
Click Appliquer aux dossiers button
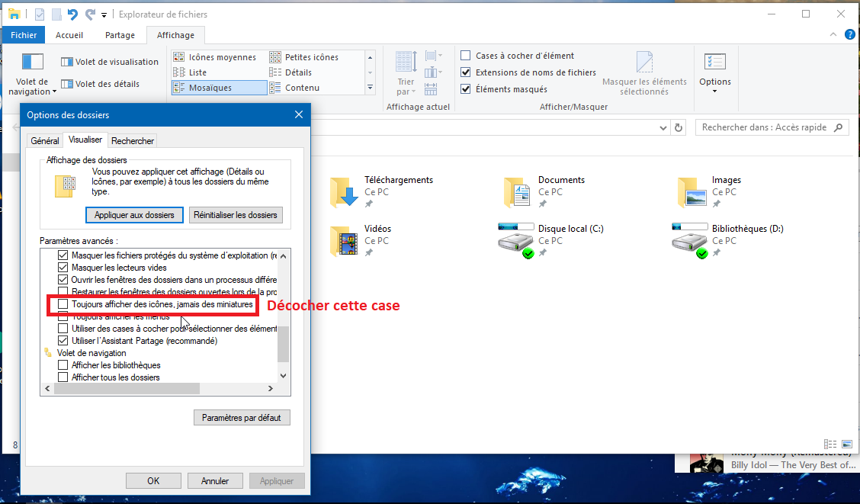[x=134, y=215]
